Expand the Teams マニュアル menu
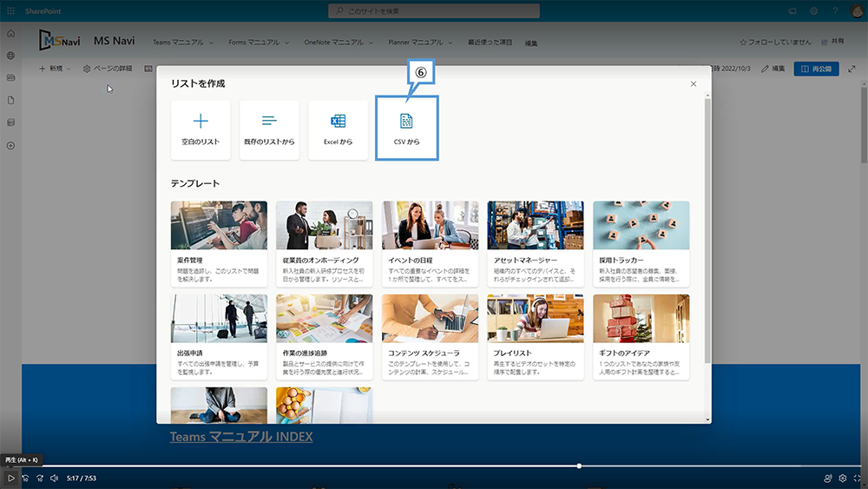This screenshot has height=489, width=868. click(x=182, y=42)
